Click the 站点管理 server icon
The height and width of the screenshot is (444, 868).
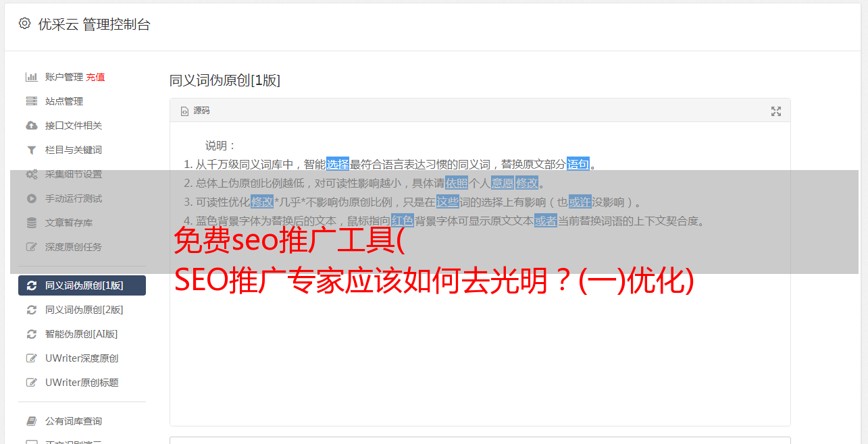coord(31,101)
